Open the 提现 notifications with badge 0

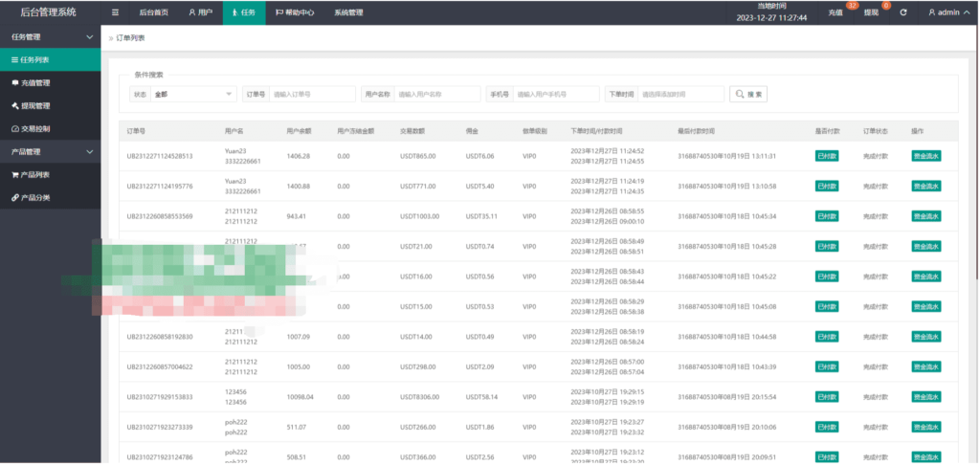coord(871,12)
